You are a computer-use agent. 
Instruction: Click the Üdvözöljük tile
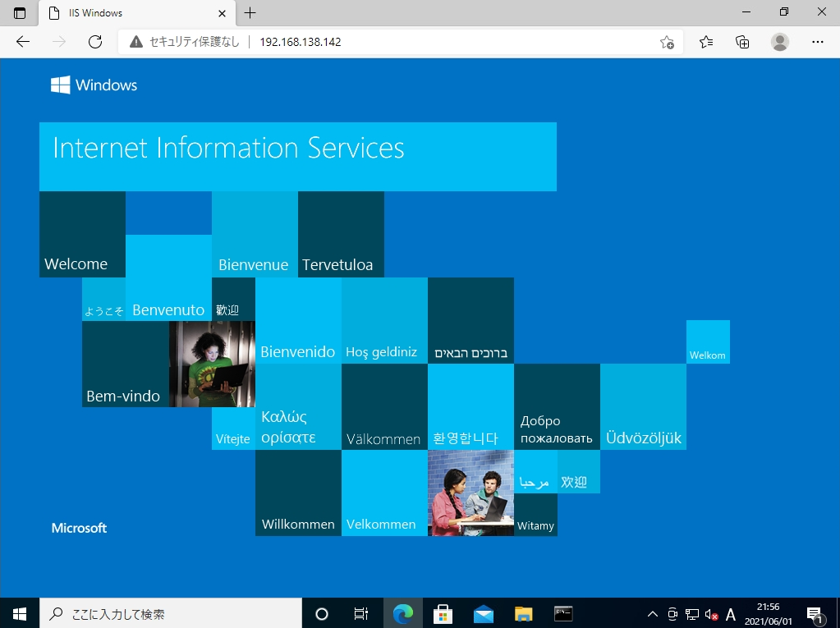coord(644,407)
